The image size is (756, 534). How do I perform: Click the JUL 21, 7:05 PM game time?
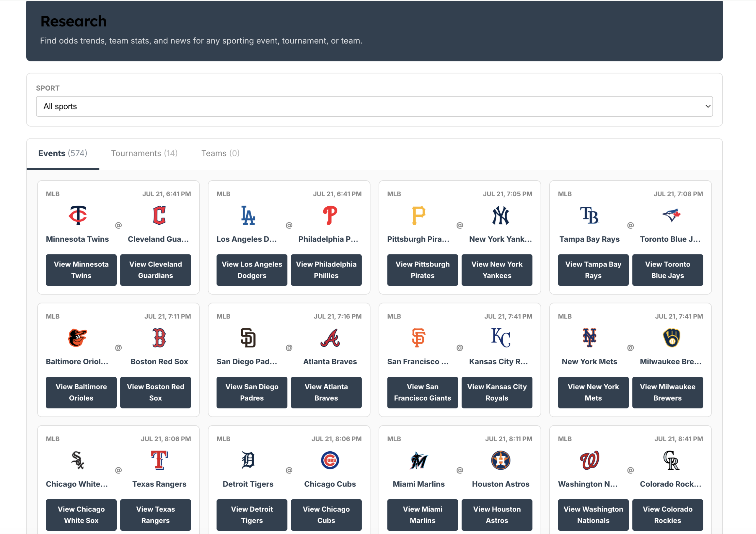507,194
